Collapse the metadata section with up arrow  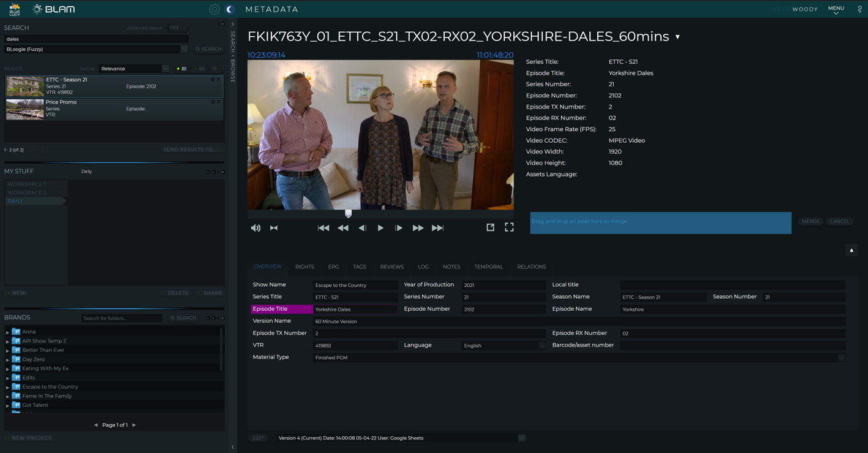(x=851, y=250)
